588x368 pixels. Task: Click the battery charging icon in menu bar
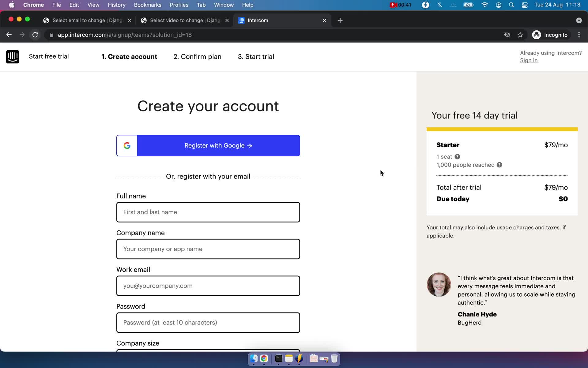pyautogui.click(x=467, y=5)
